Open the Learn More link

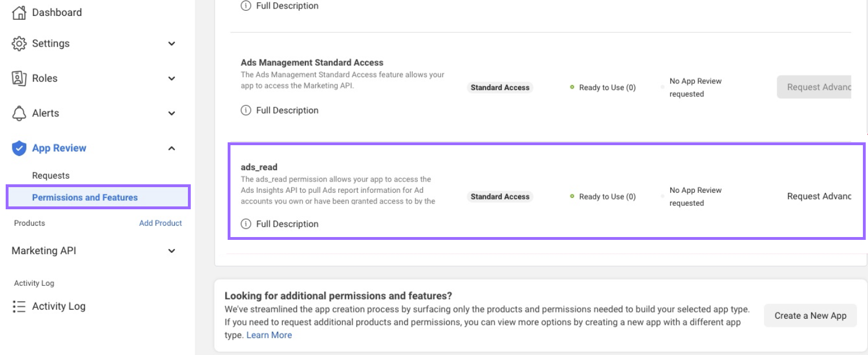[269, 335]
